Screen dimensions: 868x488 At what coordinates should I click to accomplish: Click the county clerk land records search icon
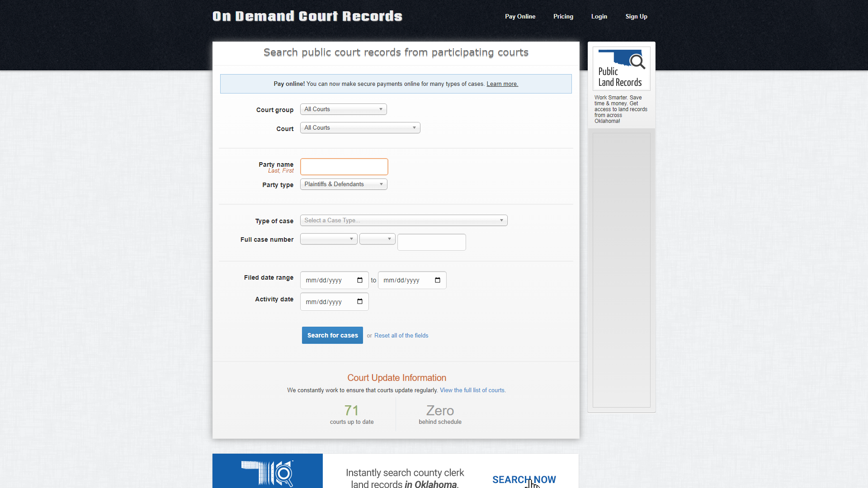tap(267, 471)
